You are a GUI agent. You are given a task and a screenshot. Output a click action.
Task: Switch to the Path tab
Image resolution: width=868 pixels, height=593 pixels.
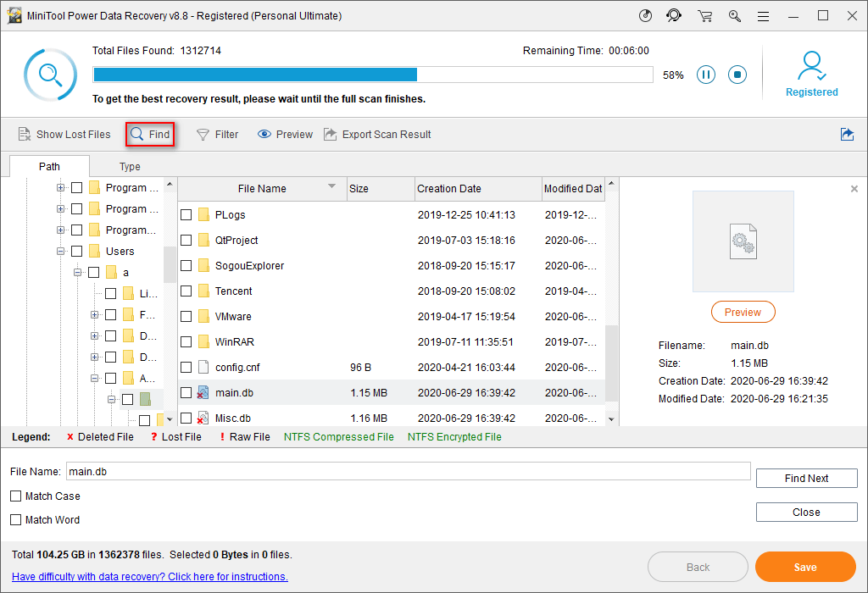[49, 167]
